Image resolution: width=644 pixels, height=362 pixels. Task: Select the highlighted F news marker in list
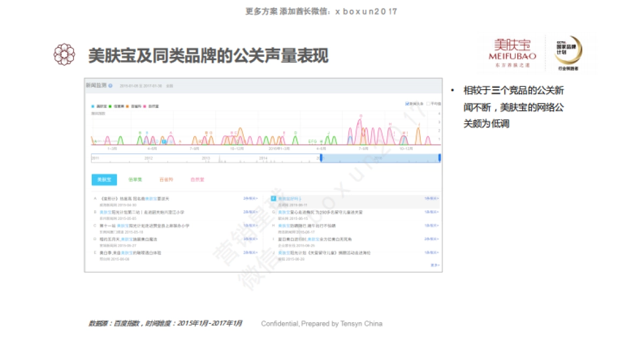[273, 198]
